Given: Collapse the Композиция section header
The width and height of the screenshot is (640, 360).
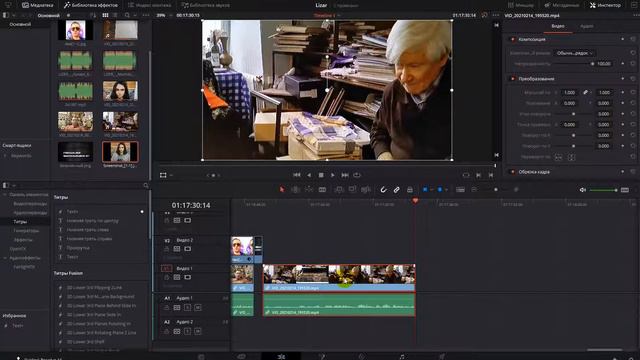Looking at the screenshot, I should point(532,39).
